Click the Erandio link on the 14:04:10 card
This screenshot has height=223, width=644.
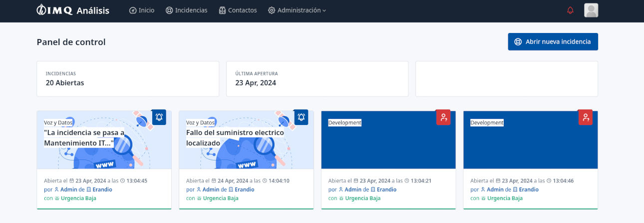(241, 189)
